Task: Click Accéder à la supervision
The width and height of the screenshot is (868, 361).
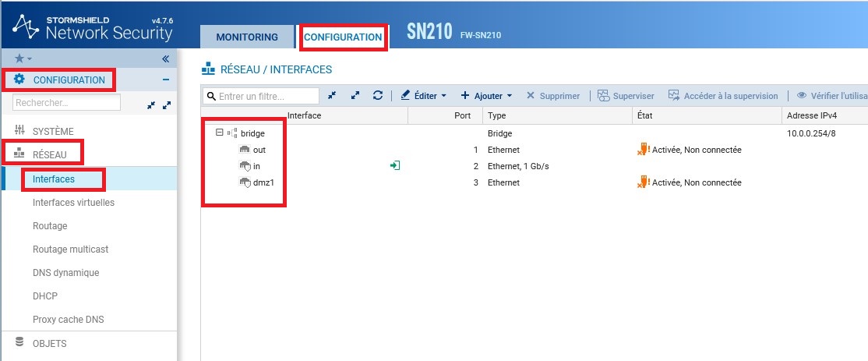Action: click(x=723, y=96)
